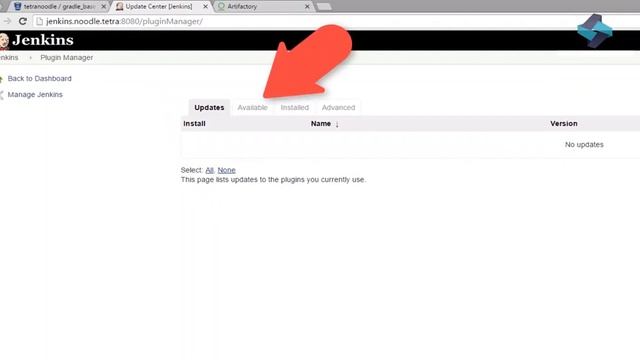Click the Version column header
640x360 pixels.
tap(564, 124)
